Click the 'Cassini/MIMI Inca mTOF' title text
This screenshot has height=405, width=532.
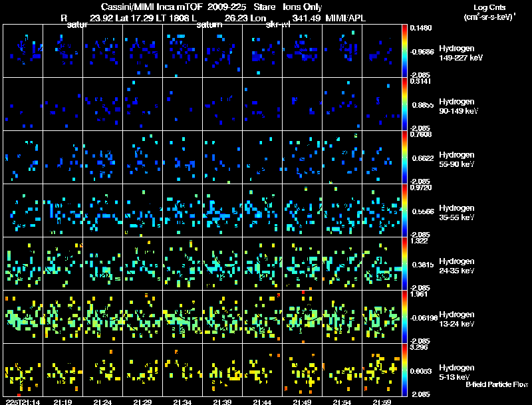(152, 7)
